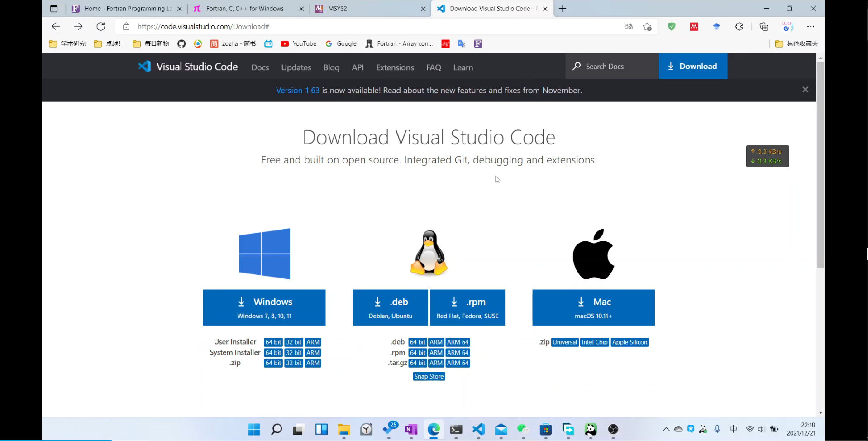Image resolution: width=868 pixels, height=441 pixels.
Task: Open VS Code from the taskbar
Action: pos(478,429)
